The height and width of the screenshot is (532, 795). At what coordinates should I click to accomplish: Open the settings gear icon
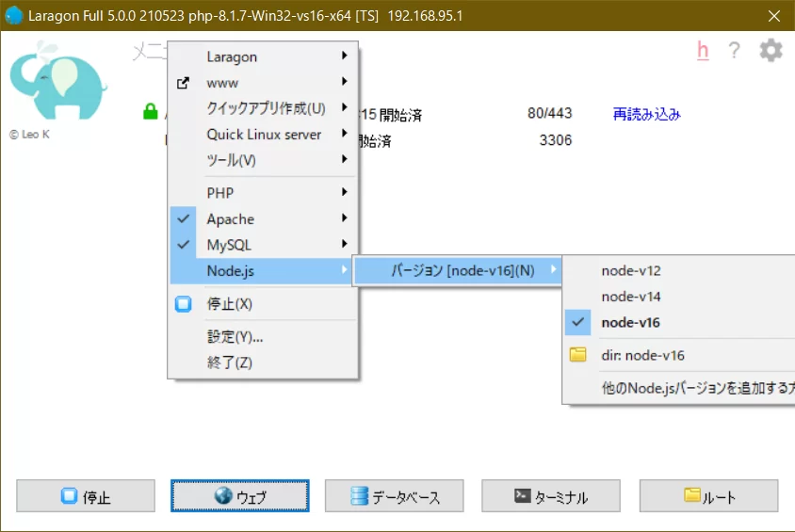(x=771, y=50)
